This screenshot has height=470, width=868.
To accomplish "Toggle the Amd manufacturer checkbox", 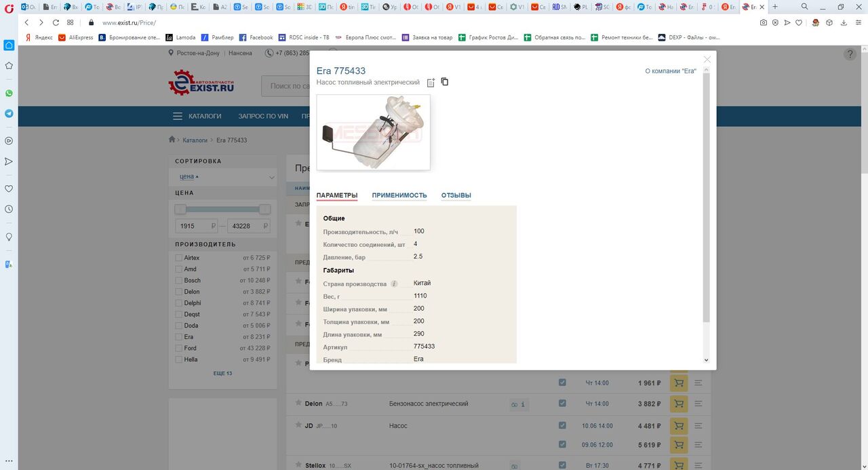I will tap(179, 269).
